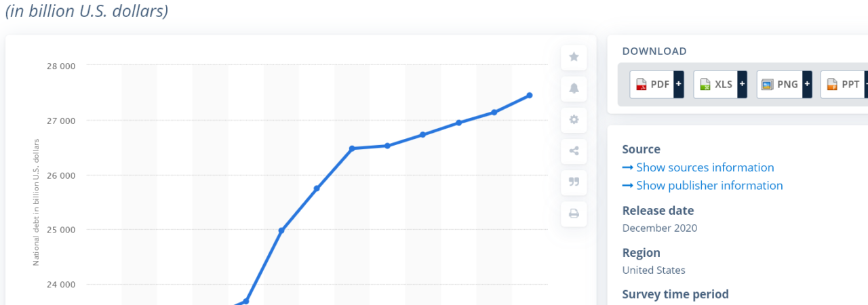
Task: Click the December 2020 release date text
Action: click(x=660, y=228)
